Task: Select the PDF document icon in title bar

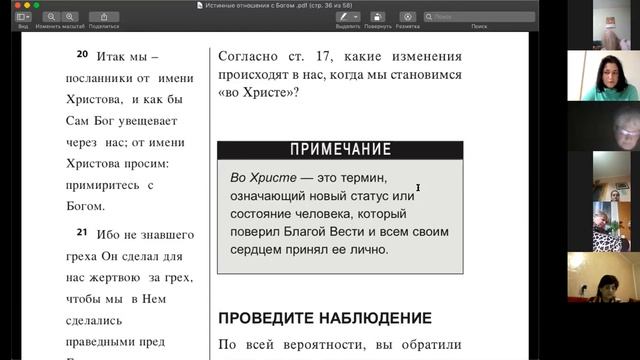Action: point(200,5)
